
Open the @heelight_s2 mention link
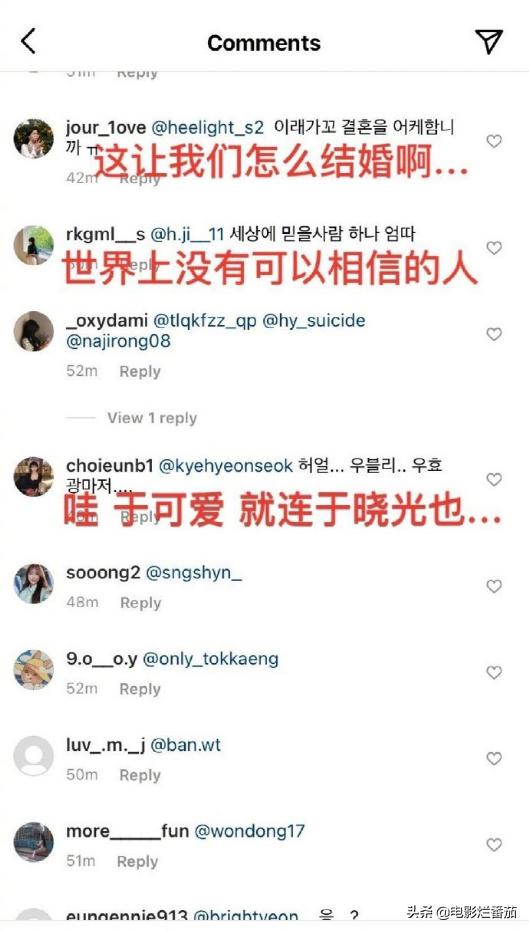click(208, 128)
